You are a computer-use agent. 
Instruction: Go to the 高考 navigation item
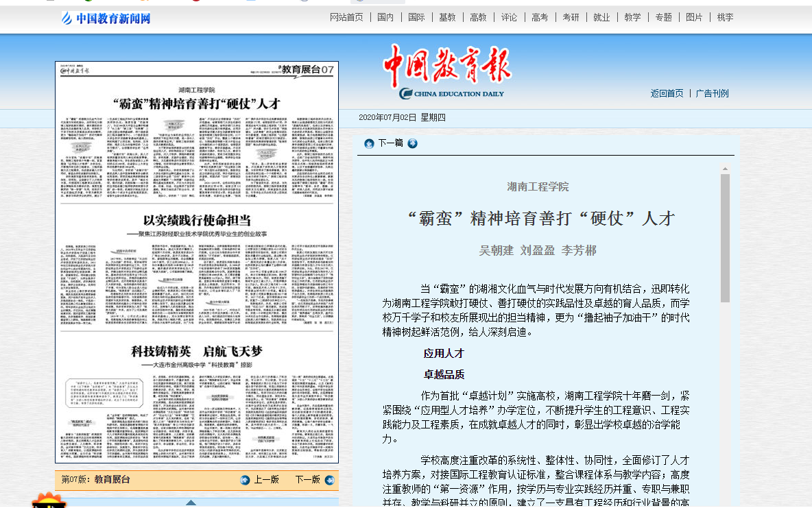(x=540, y=17)
